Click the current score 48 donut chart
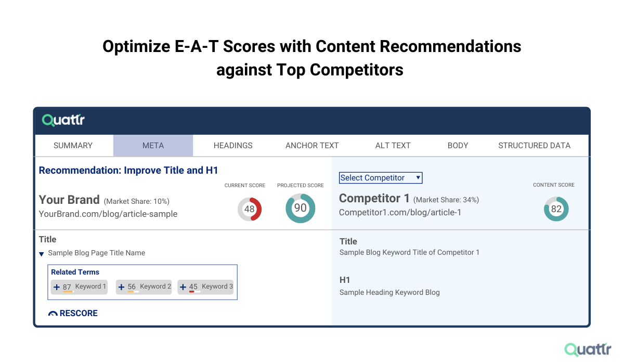 click(250, 209)
